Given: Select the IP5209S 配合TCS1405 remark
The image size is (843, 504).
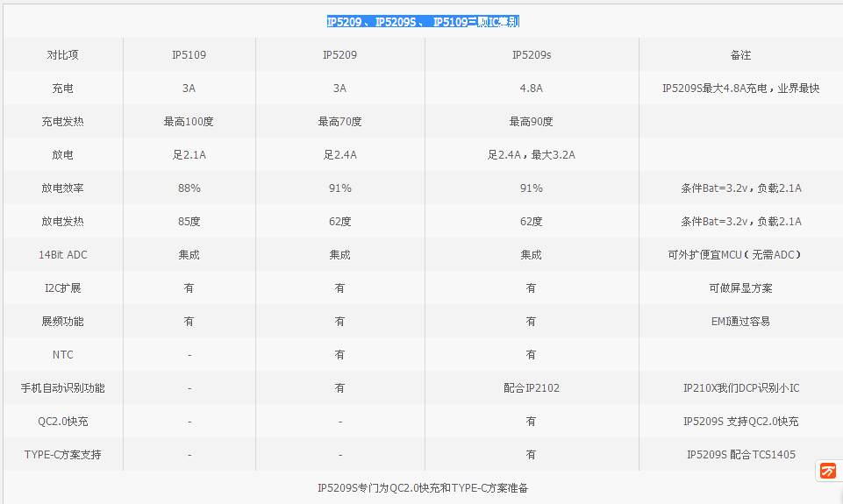Looking at the screenshot, I should tap(740, 455).
